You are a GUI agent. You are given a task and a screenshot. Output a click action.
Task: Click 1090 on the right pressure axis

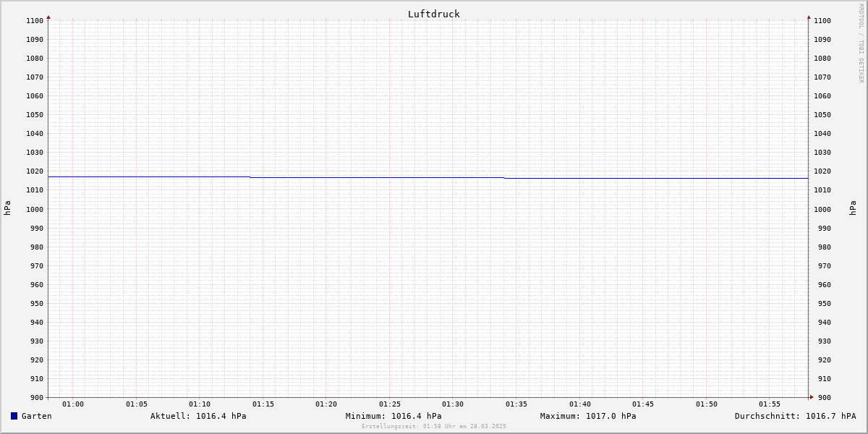click(x=822, y=40)
